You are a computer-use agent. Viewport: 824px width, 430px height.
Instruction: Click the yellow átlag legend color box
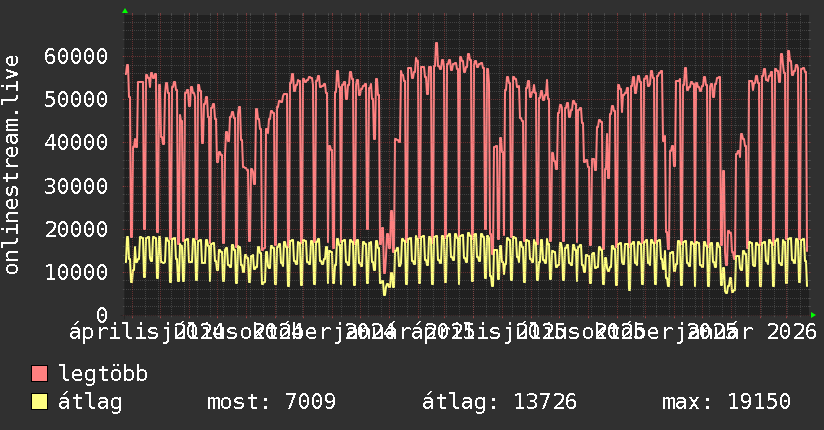point(40,402)
